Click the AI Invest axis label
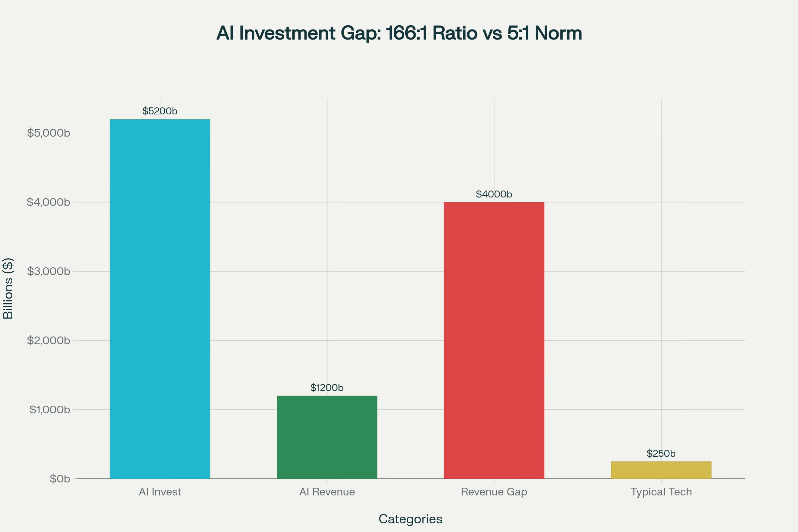The image size is (798, 532). pyautogui.click(x=160, y=492)
